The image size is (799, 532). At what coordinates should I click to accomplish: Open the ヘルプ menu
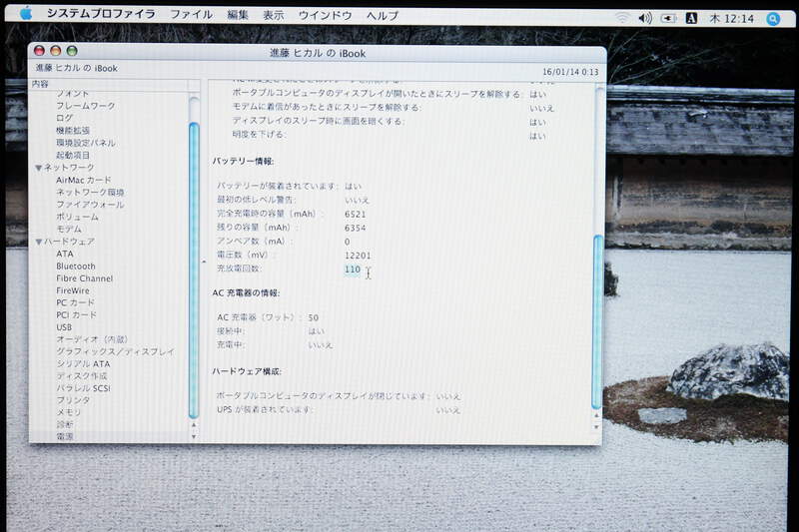[383, 16]
